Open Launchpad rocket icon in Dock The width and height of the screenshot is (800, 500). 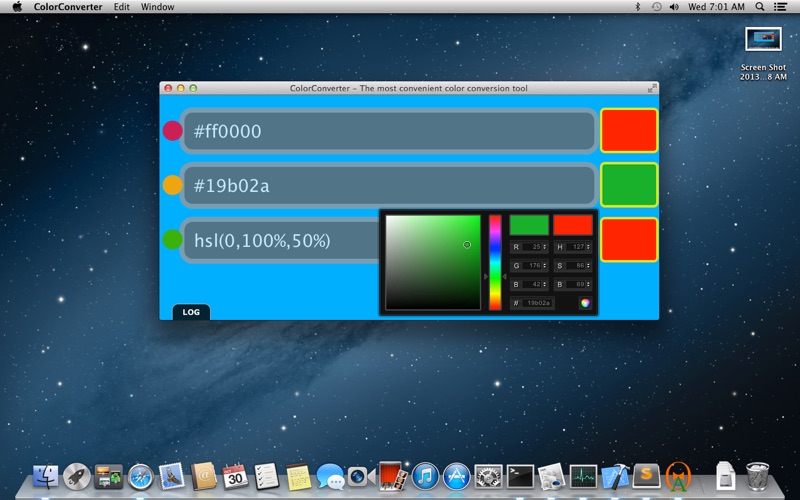(x=77, y=477)
